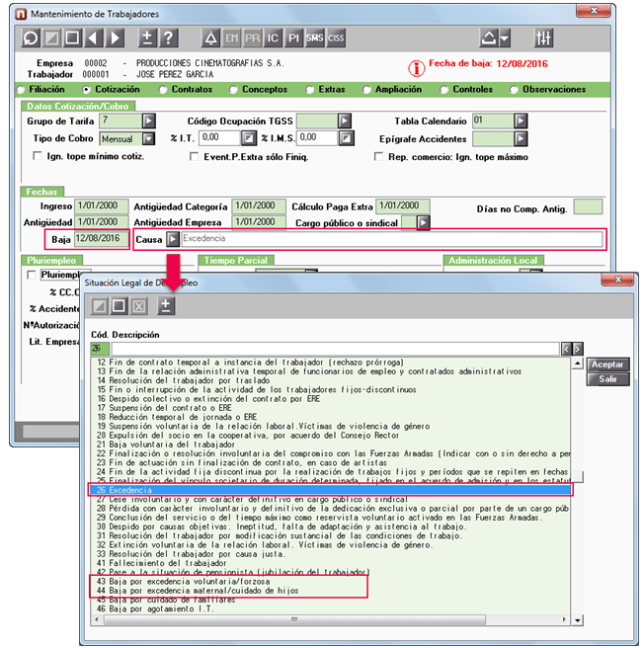Click the SMS toolbar button
The width and height of the screenshot is (644, 648).
[x=314, y=38]
